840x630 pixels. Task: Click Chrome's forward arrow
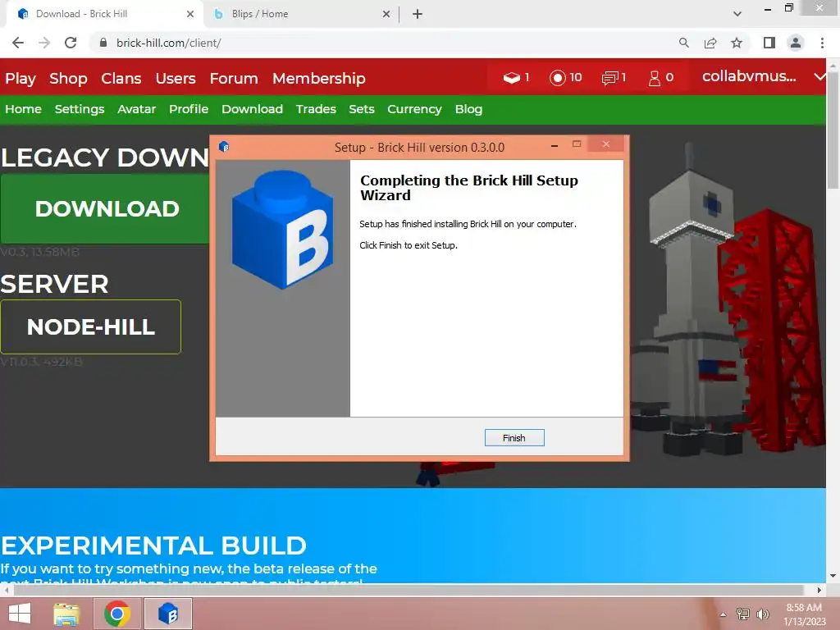(x=44, y=43)
